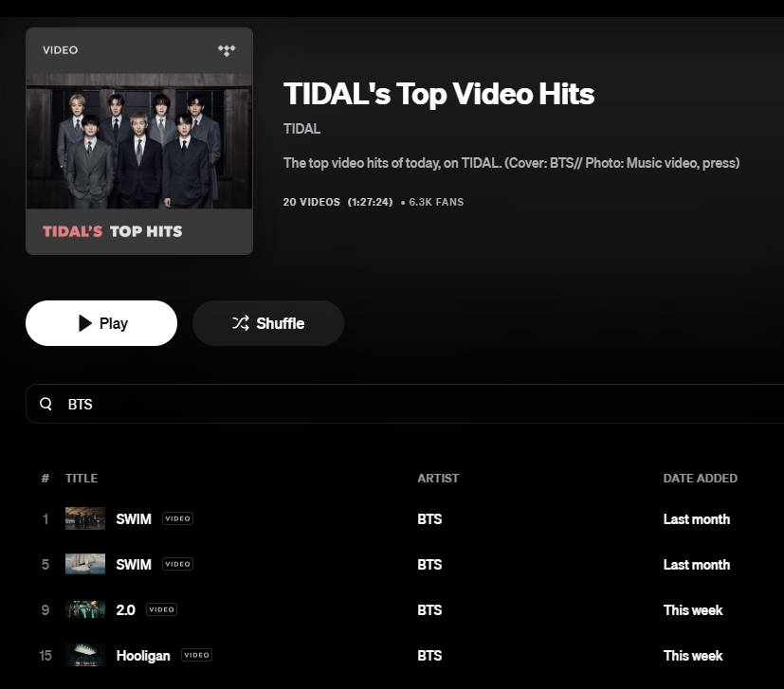Open the SWIM track title in row 5
Image resolution: width=784 pixels, height=689 pixels.
coord(133,564)
